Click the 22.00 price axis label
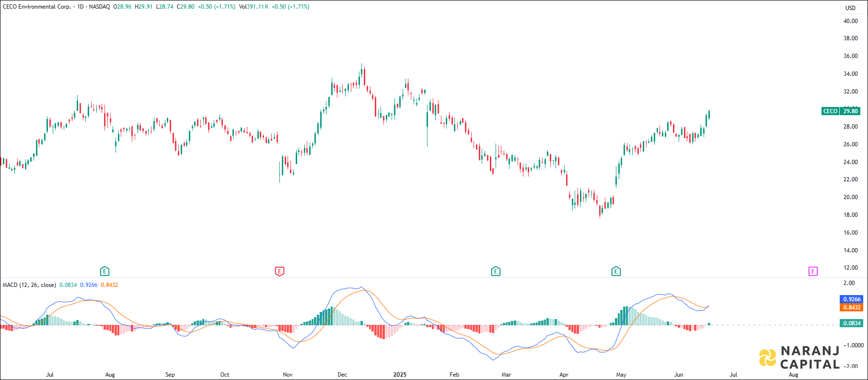This screenshot has height=380, width=868. (x=851, y=179)
